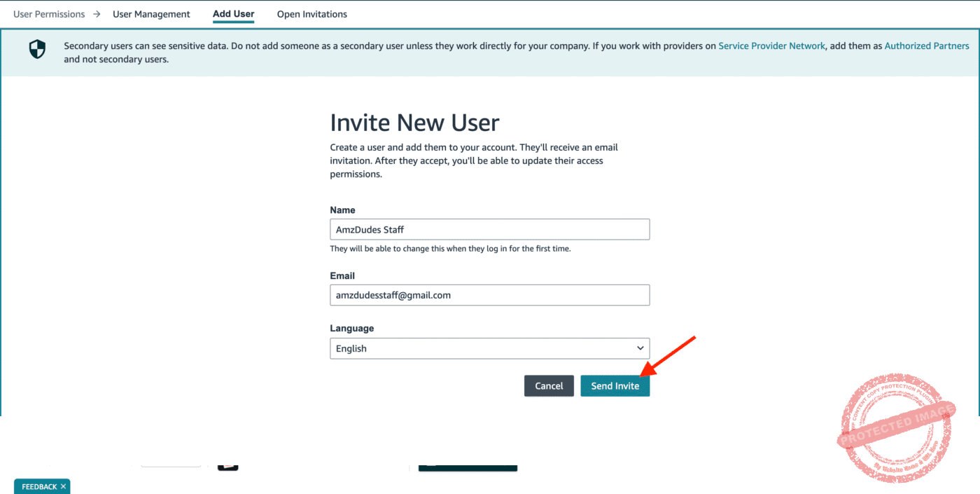The height and width of the screenshot is (494, 980).
Task: Click the Language field label
Action: point(351,328)
